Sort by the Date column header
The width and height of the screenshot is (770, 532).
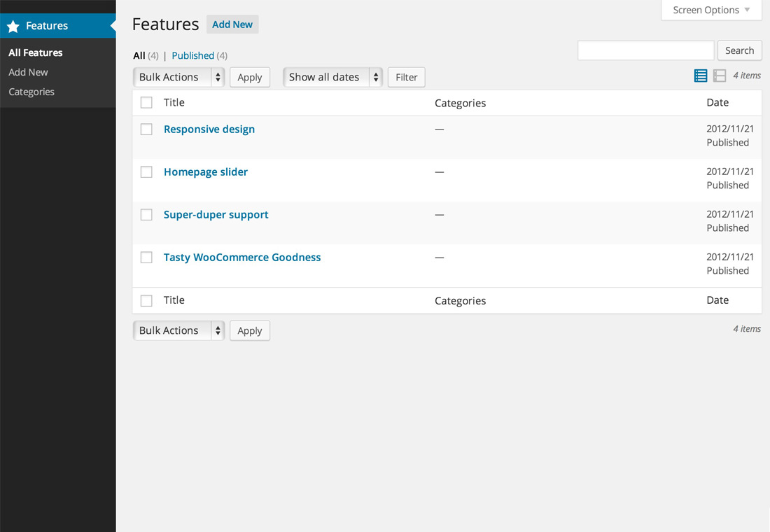tap(717, 102)
